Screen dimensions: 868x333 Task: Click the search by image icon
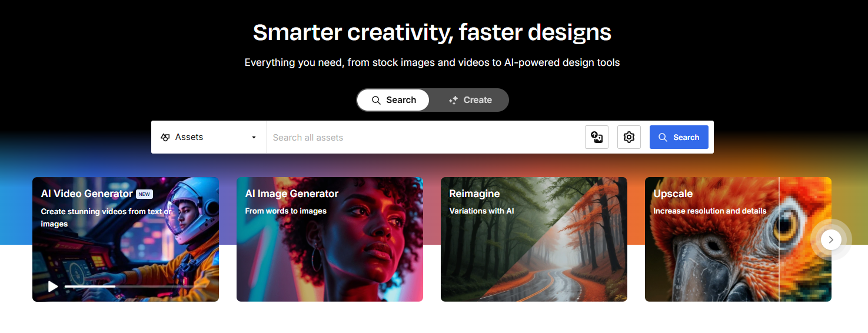coord(597,137)
